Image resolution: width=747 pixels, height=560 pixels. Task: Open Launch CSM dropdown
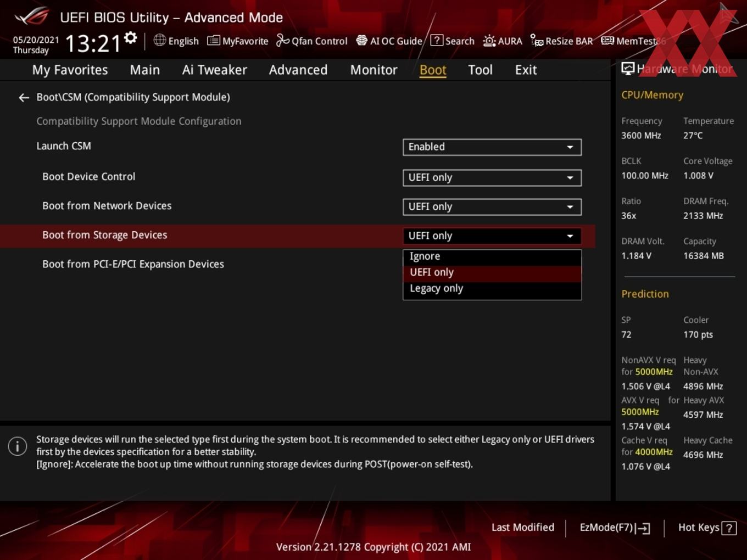tap(492, 147)
